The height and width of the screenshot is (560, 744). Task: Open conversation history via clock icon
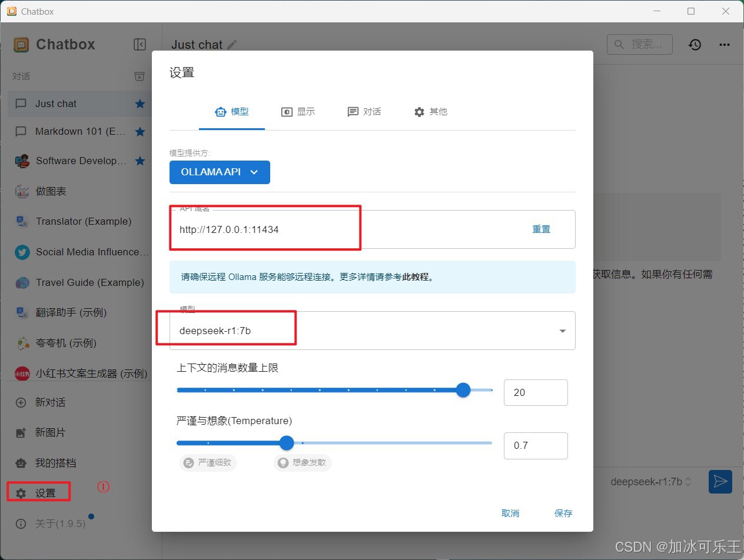pyautogui.click(x=695, y=44)
